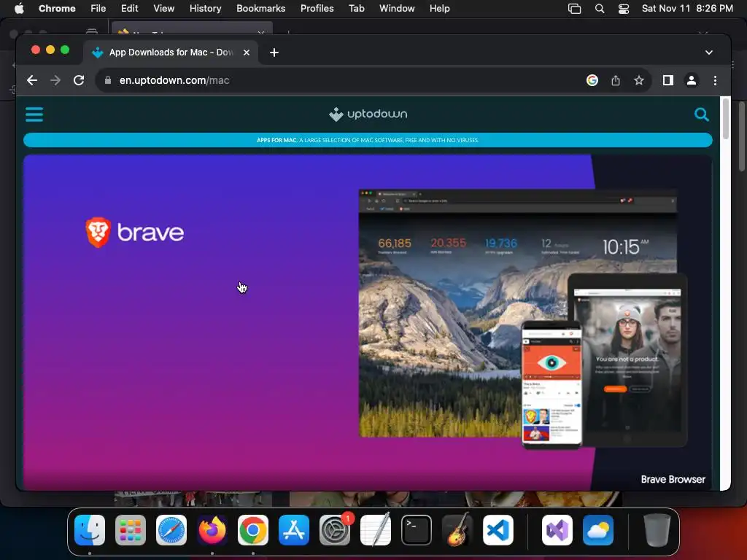Click the Apps for Mac blue banner

point(368,140)
